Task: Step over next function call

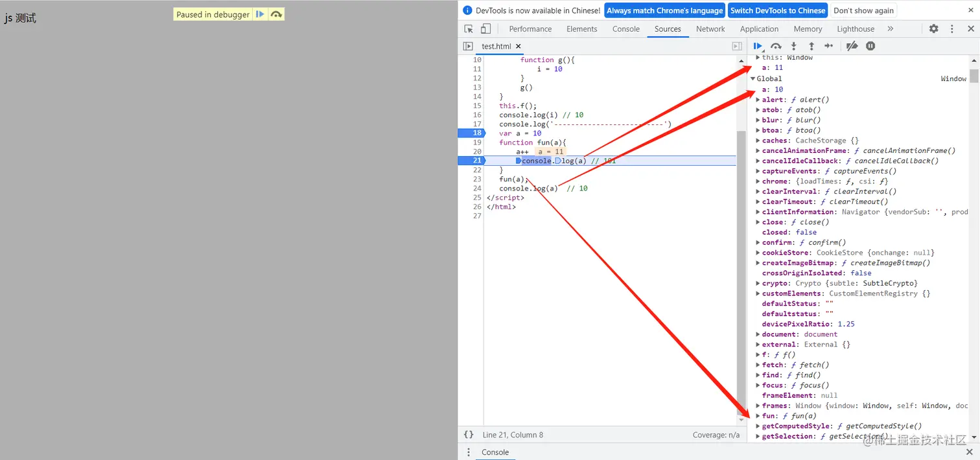Action: click(776, 46)
